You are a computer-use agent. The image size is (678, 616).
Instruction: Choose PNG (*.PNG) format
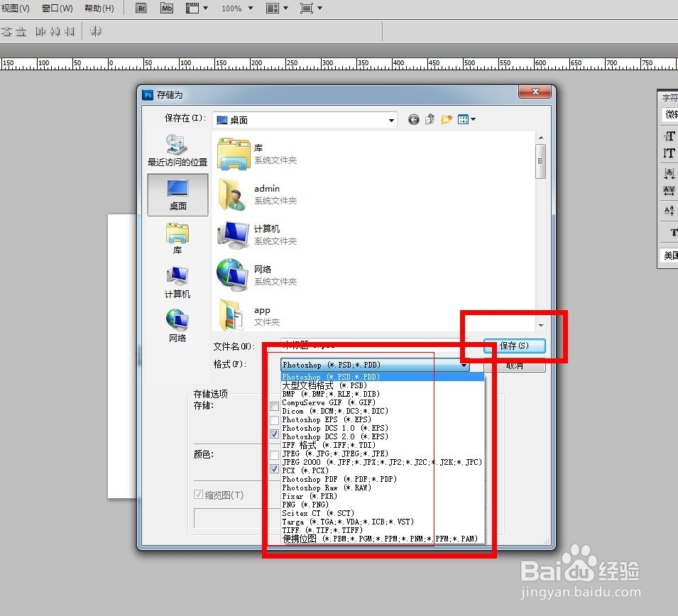382,505
